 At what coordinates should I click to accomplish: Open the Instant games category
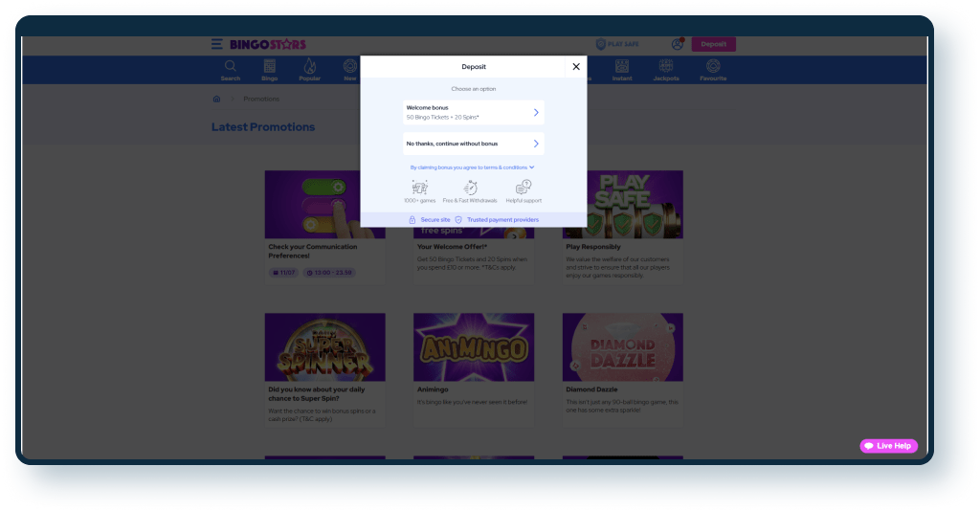[622, 69]
